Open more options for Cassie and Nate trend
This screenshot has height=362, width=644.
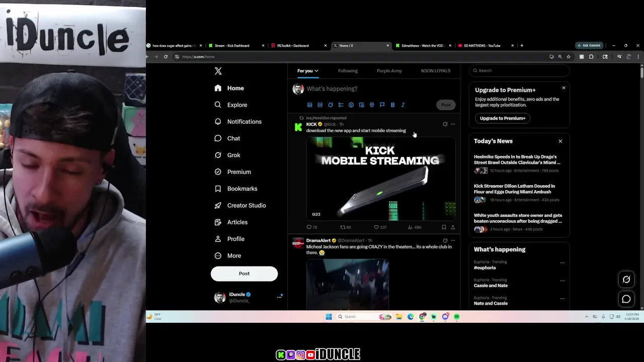(562, 281)
